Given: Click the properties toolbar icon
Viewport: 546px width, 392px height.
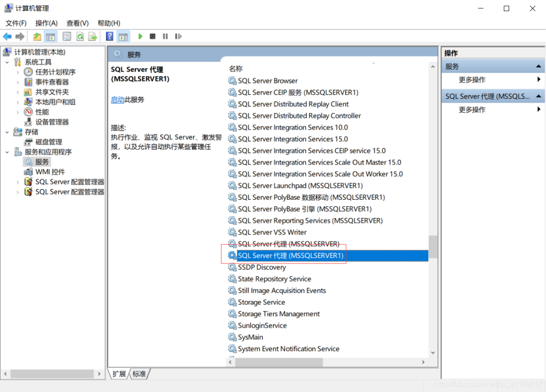Looking at the screenshot, I should 66,36.
